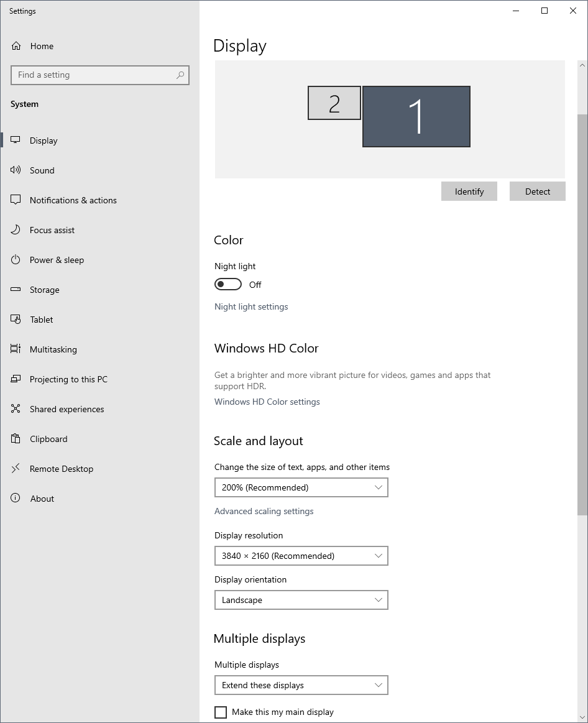Click the Find a setting search box
Image resolution: width=588 pixels, height=723 pixels.
pos(100,75)
